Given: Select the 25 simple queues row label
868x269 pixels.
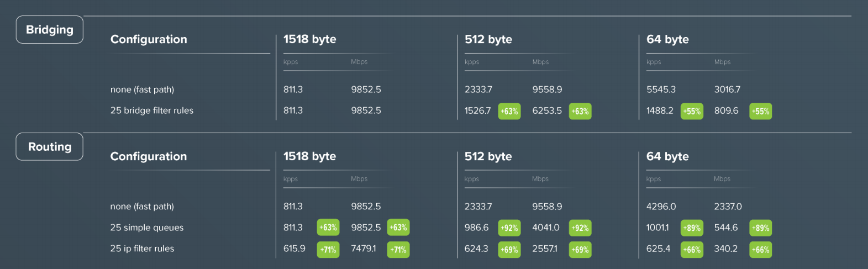Looking at the screenshot, I should point(146,228).
